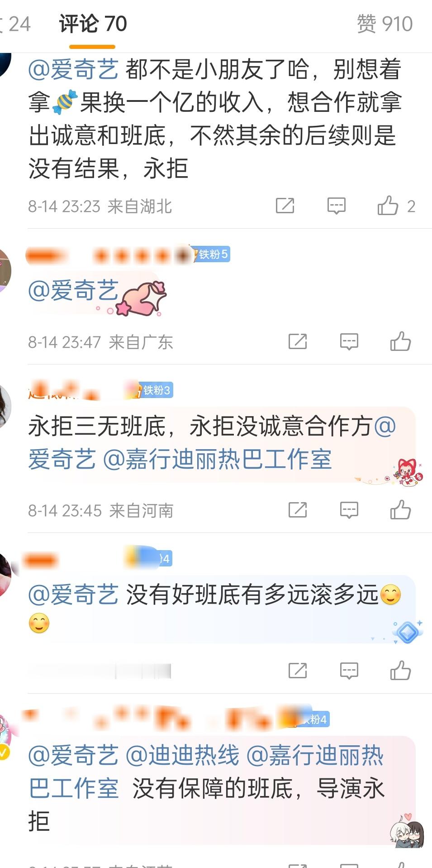Like the comment from 广东

[400, 341]
